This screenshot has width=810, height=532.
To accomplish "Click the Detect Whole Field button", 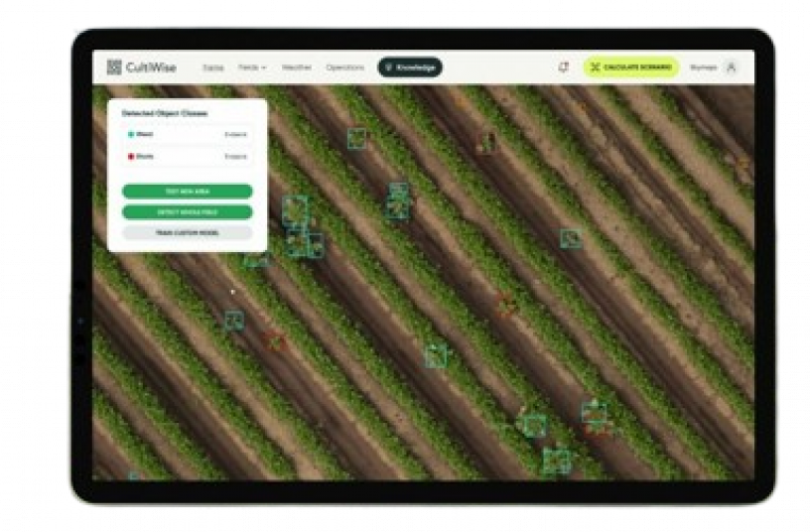I will [187, 212].
